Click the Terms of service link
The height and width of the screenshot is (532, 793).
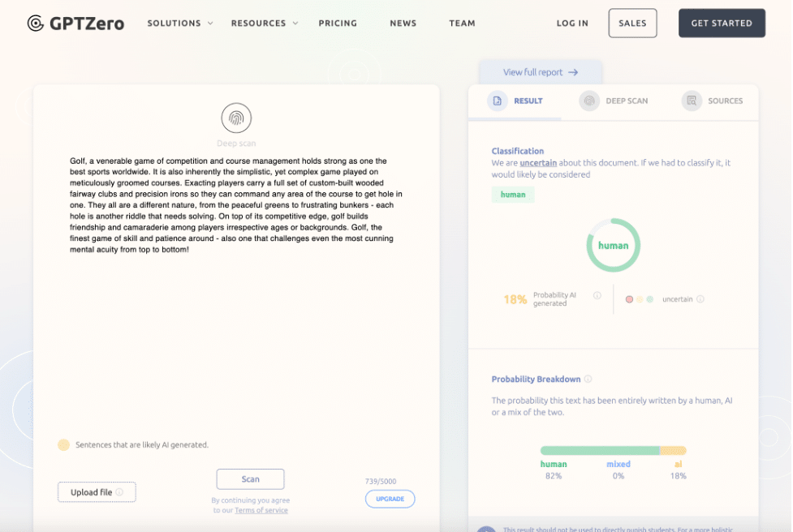coord(261,509)
